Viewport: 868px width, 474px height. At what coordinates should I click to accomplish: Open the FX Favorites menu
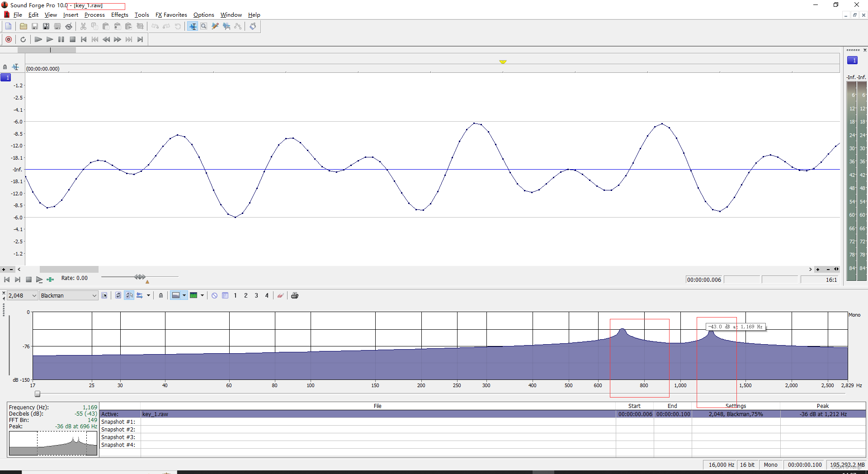pyautogui.click(x=171, y=15)
